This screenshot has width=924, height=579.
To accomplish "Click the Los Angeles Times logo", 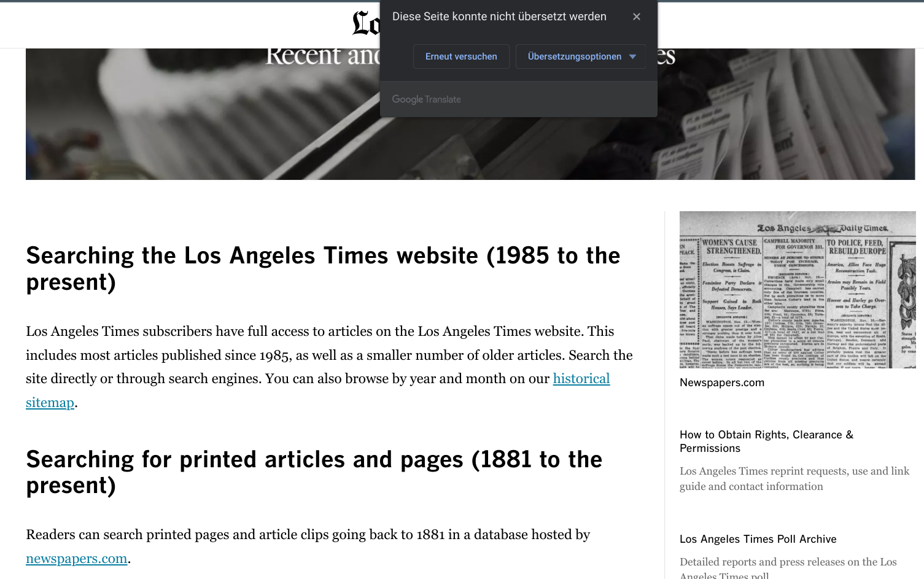I will (366, 23).
